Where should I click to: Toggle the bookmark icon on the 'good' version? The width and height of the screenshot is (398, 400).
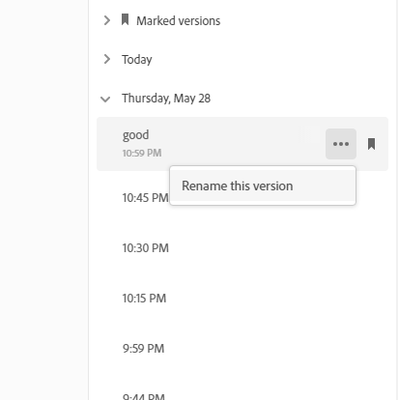[371, 144]
